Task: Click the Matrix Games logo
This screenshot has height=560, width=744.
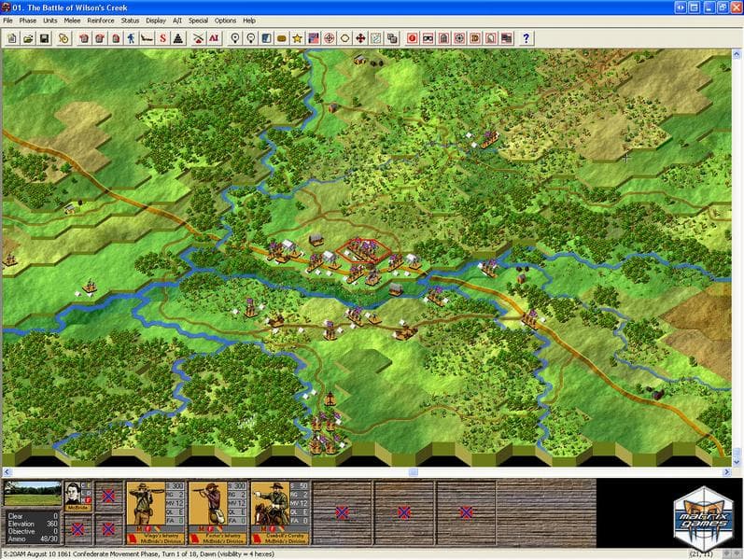Action: tap(703, 519)
